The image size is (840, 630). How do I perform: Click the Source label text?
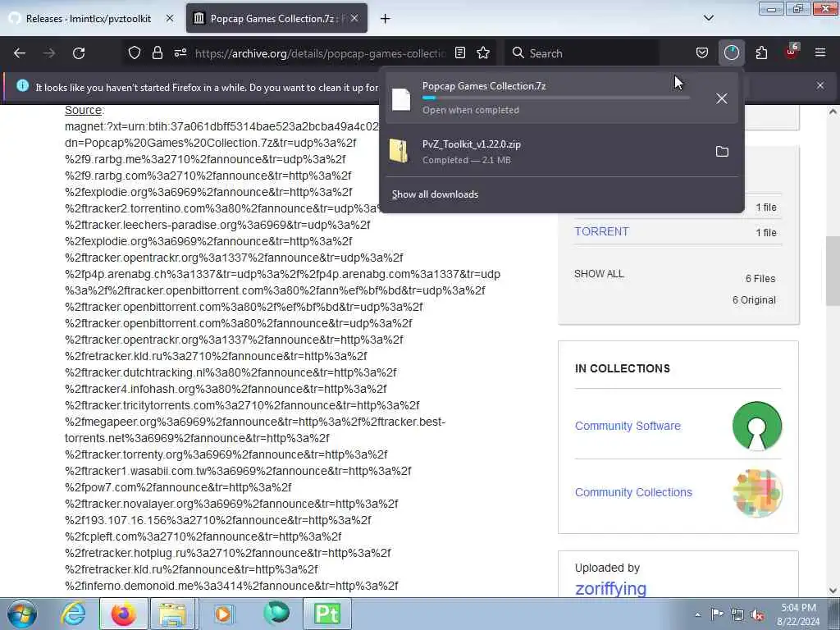(x=83, y=110)
